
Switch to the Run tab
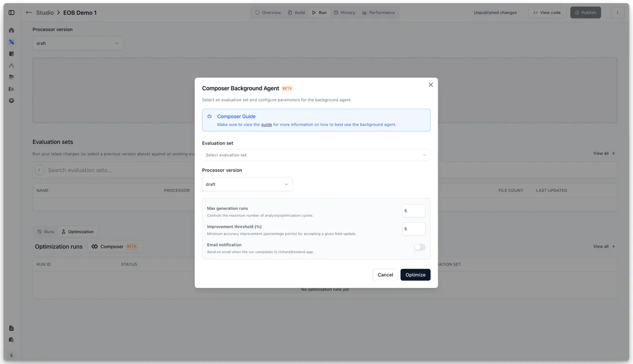[x=319, y=12]
